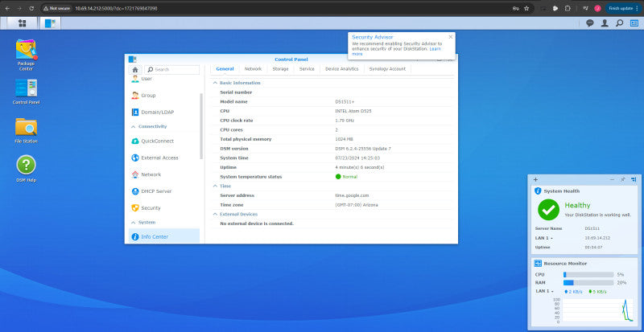This screenshot has height=332, width=644.
Task: Select the Control Panel taskbar button
Action: click(x=51, y=23)
